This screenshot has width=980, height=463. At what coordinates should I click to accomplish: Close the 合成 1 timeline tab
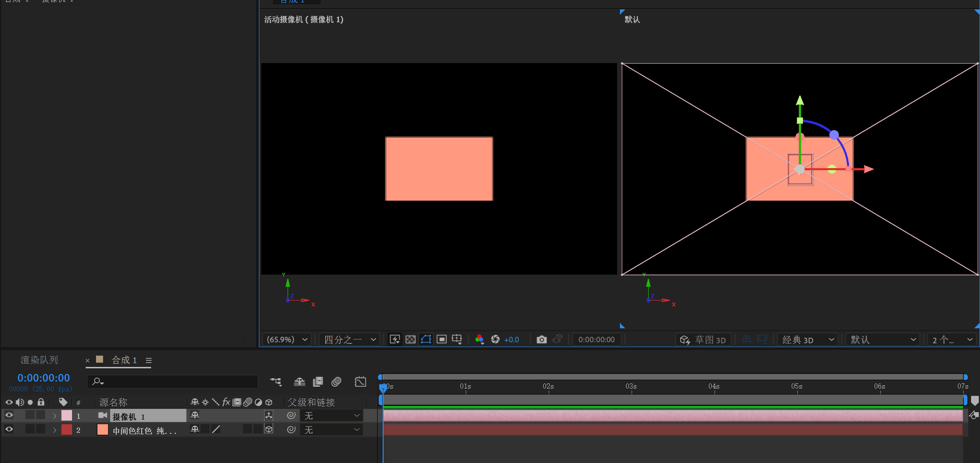(88, 361)
